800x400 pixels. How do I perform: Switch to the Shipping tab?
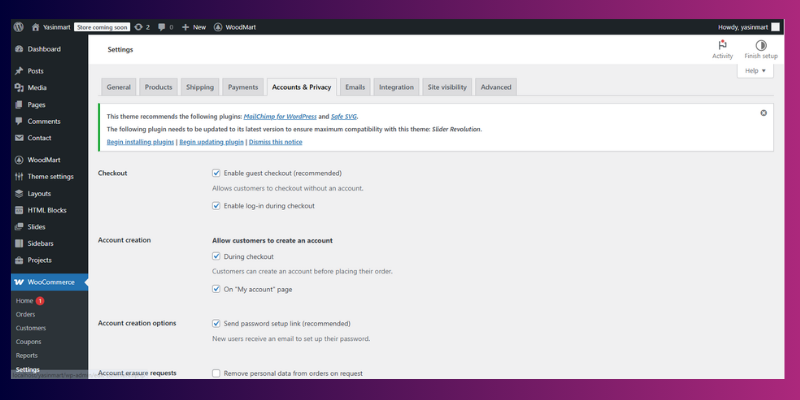(200, 87)
